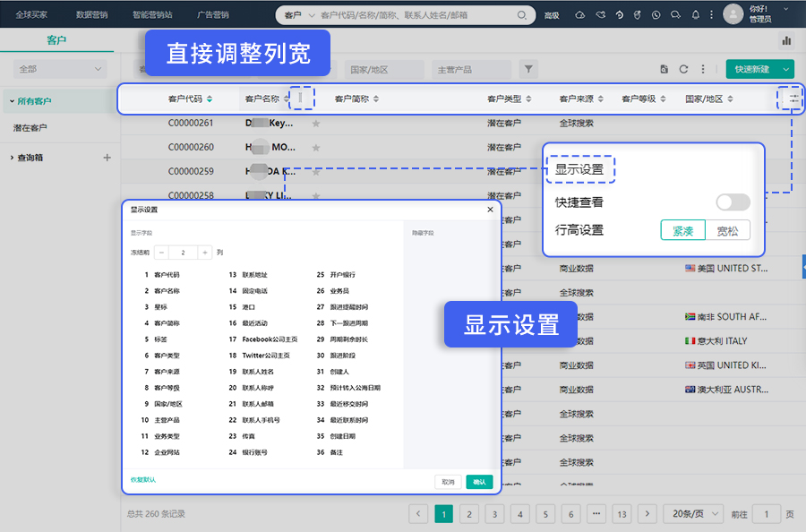Expand the 查询箱 tree node
806x532 pixels.
tap(12, 158)
